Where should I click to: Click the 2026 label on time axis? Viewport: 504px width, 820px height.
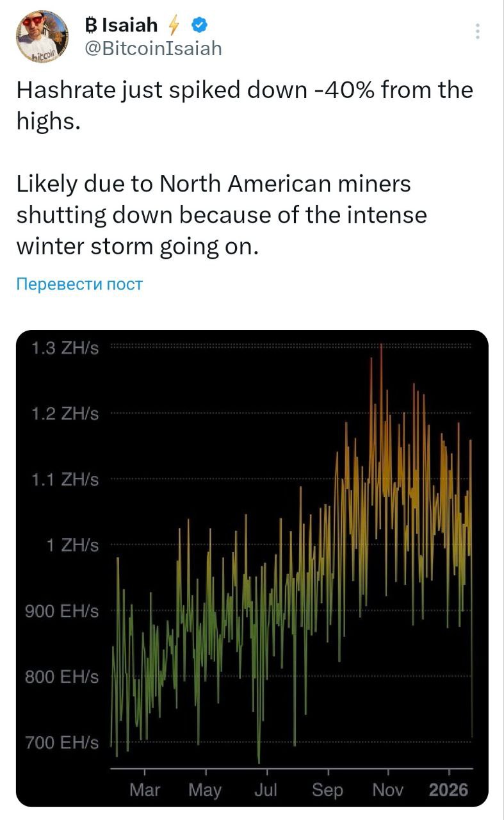[448, 790]
